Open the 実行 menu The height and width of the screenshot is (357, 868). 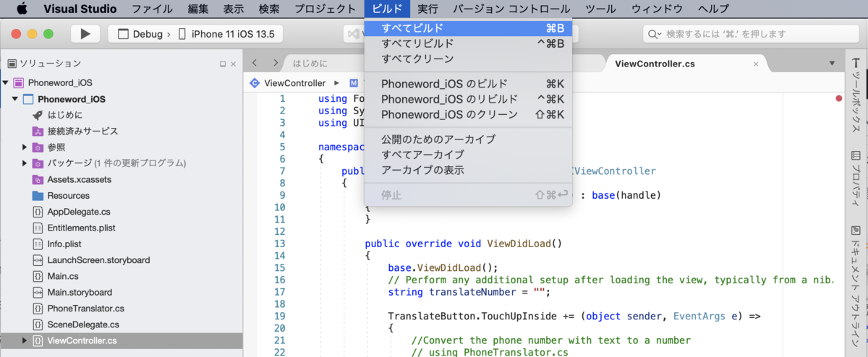[427, 9]
